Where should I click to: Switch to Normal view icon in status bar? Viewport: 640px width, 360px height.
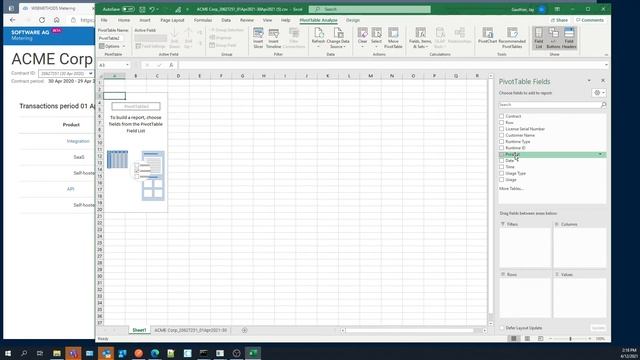(513, 338)
